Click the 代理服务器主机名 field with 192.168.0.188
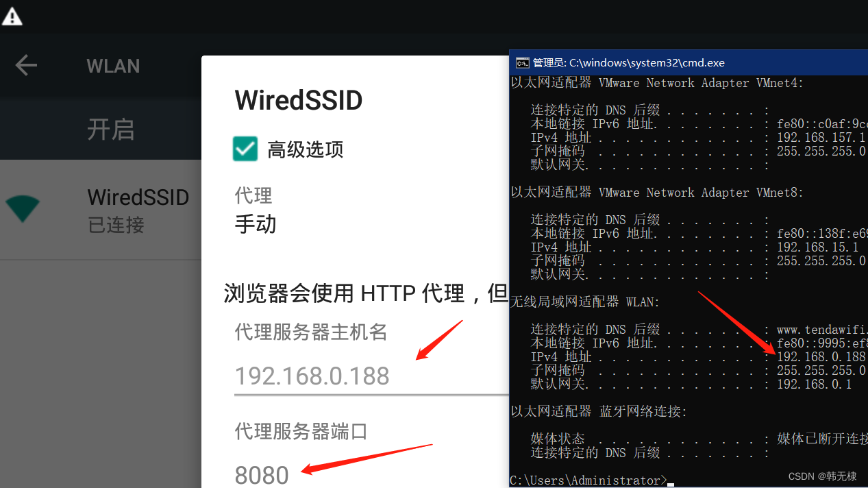 [371, 376]
